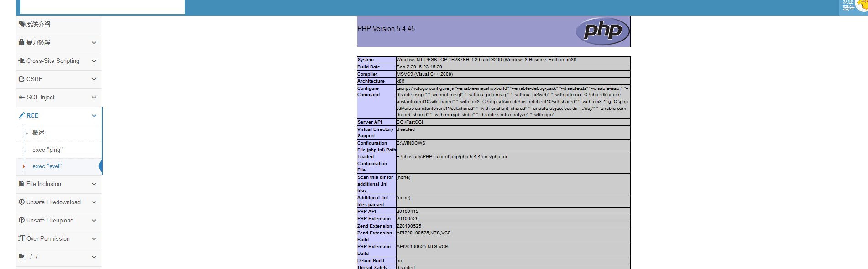Click the RCE pencil icon

point(21,115)
